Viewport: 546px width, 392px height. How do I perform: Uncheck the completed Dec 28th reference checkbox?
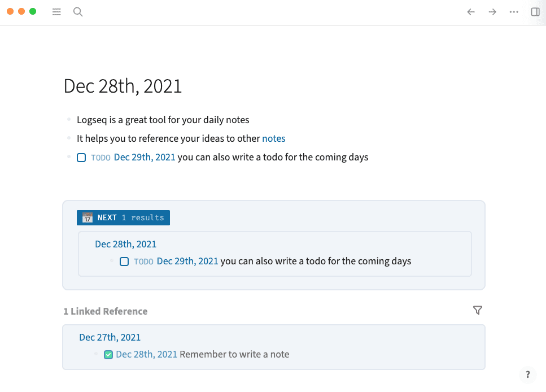click(x=109, y=355)
